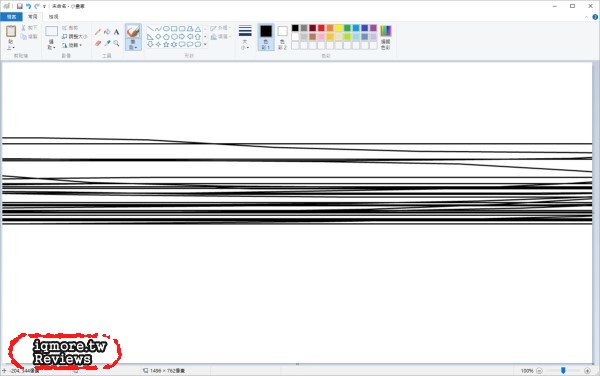Collapse the ribbon with the chevron
Screen dimensions: 600x376
(587, 17)
